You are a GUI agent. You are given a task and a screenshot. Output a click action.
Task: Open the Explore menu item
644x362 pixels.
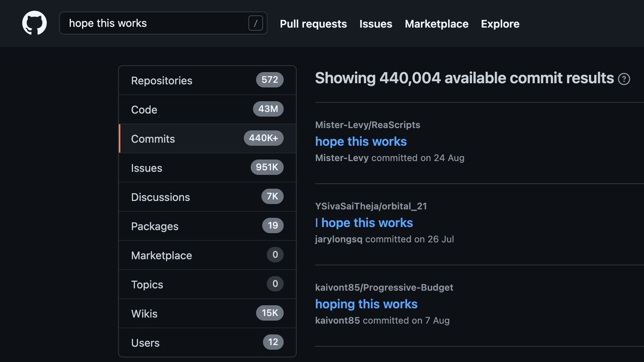pos(500,24)
